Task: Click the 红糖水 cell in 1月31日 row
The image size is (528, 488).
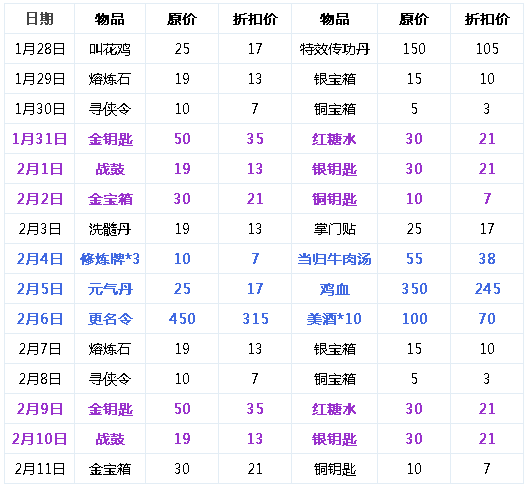Action: pos(334,139)
